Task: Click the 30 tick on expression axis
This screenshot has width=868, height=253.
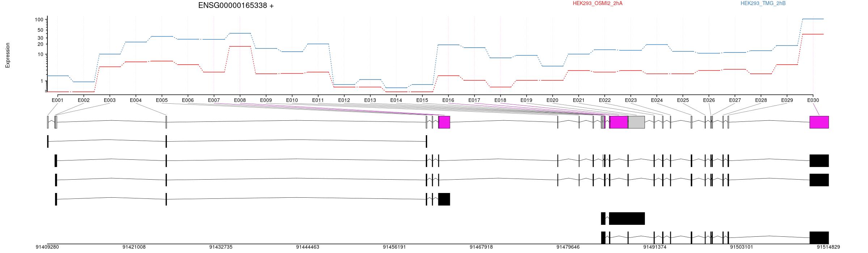Action: 41,38
